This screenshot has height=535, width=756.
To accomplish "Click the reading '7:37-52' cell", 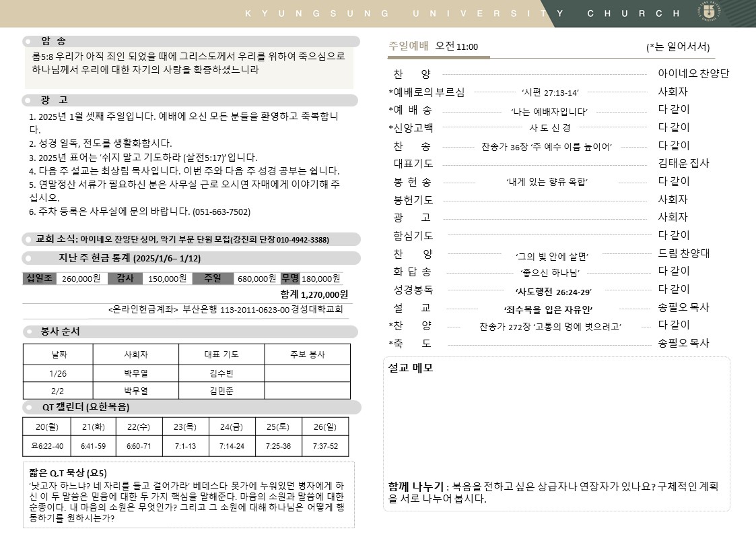I will point(325,446).
